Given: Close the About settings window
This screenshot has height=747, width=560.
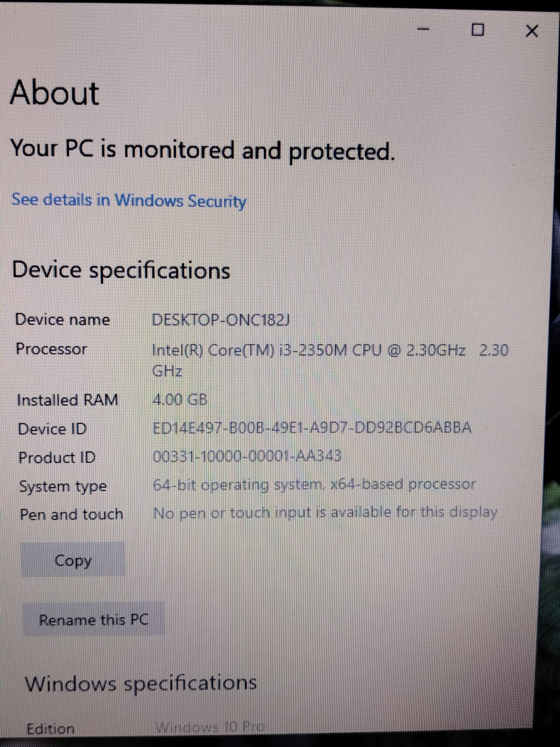Looking at the screenshot, I should (532, 31).
